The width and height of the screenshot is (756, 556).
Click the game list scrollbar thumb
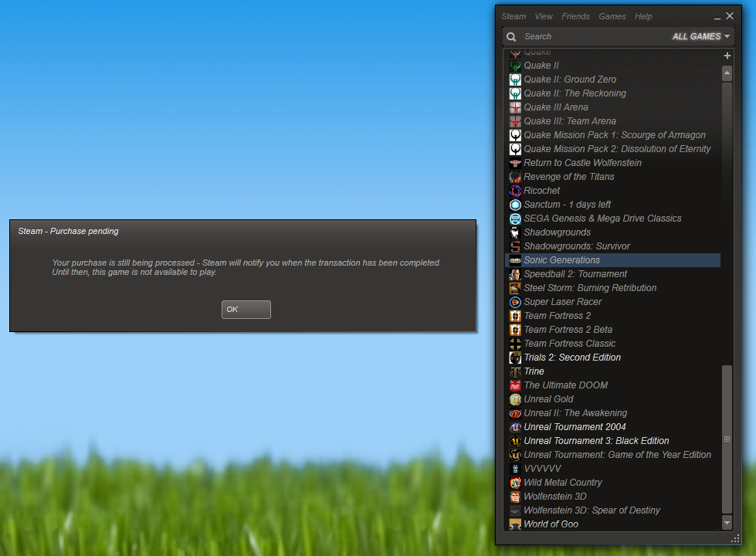pos(727,439)
